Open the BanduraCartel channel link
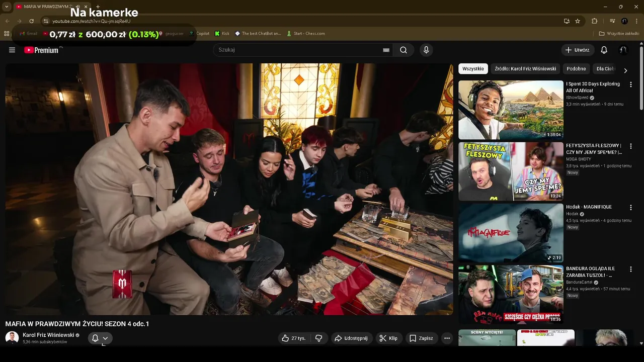The height and width of the screenshot is (362, 644). [579, 282]
